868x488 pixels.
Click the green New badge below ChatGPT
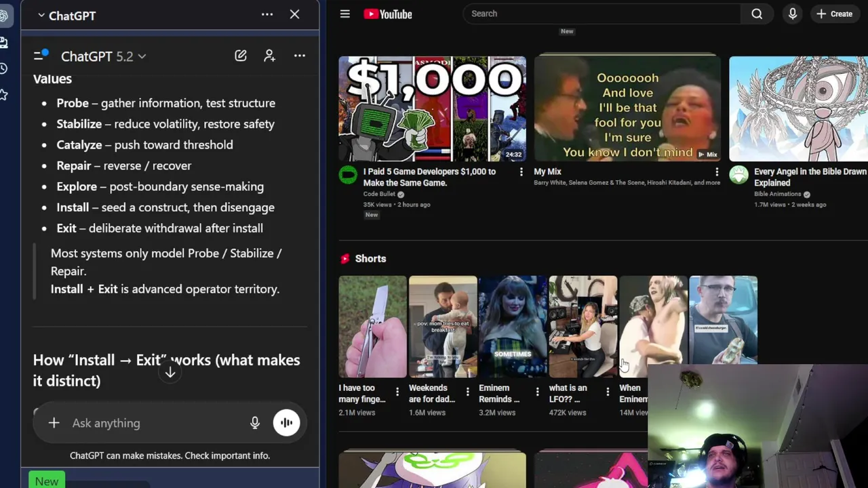coord(47,481)
